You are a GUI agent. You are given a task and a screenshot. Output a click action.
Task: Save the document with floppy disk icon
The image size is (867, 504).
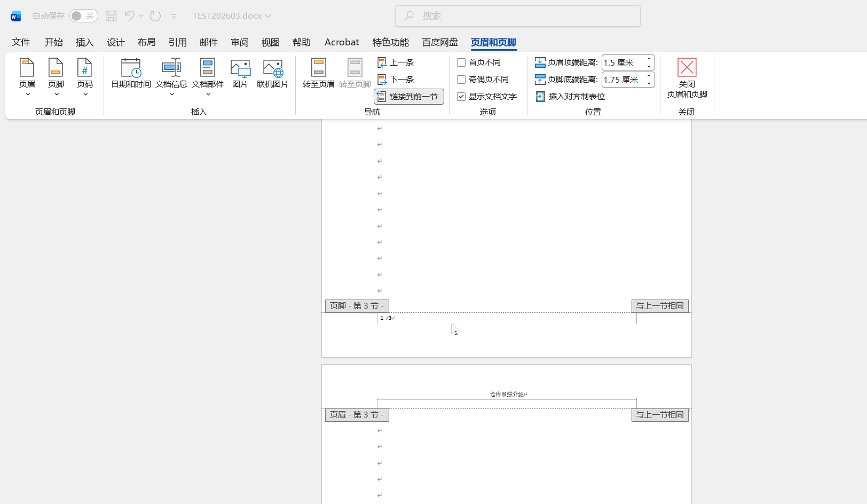pyautogui.click(x=111, y=16)
